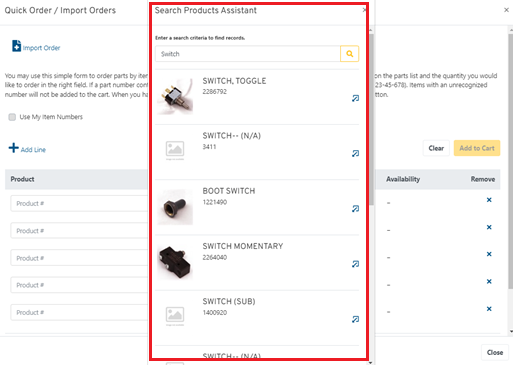The height and width of the screenshot is (365, 514).
Task: Select arrow icon for SWITCH MOMENTARY 2264040
Action: point(355,264)
